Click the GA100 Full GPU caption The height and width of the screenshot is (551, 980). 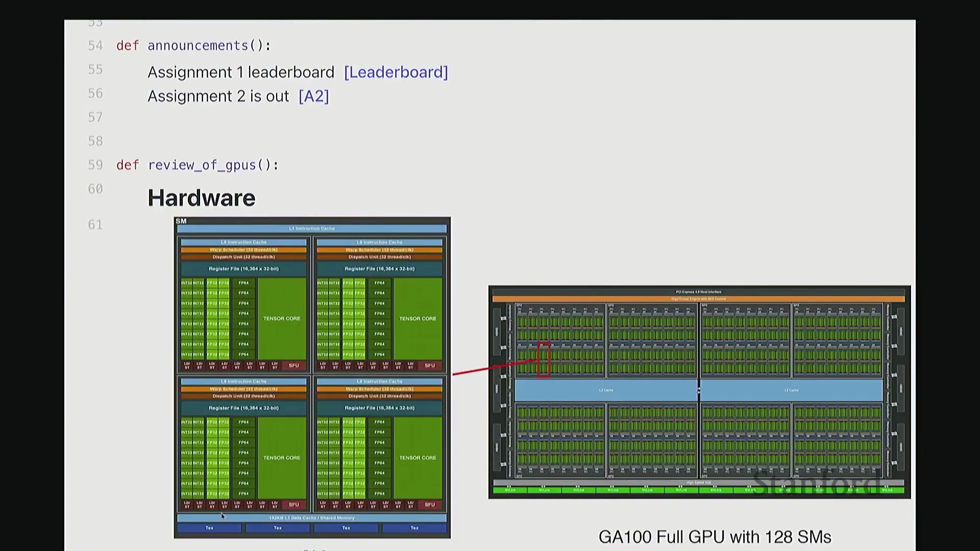[715, 537]
